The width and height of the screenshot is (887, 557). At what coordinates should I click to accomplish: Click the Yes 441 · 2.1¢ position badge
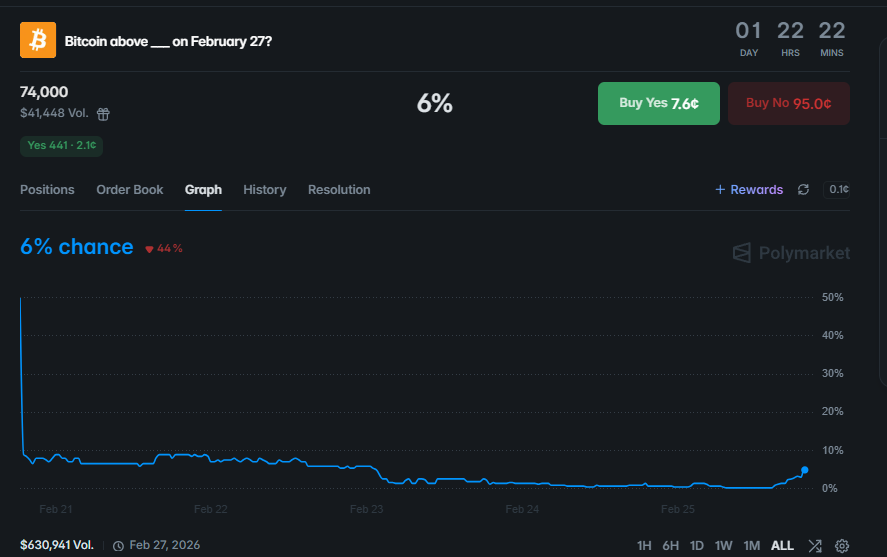click(62, 146)
